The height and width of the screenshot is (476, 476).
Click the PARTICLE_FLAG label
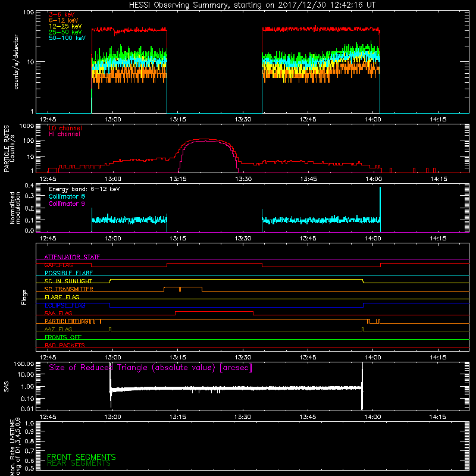click(x=67, y=321)
